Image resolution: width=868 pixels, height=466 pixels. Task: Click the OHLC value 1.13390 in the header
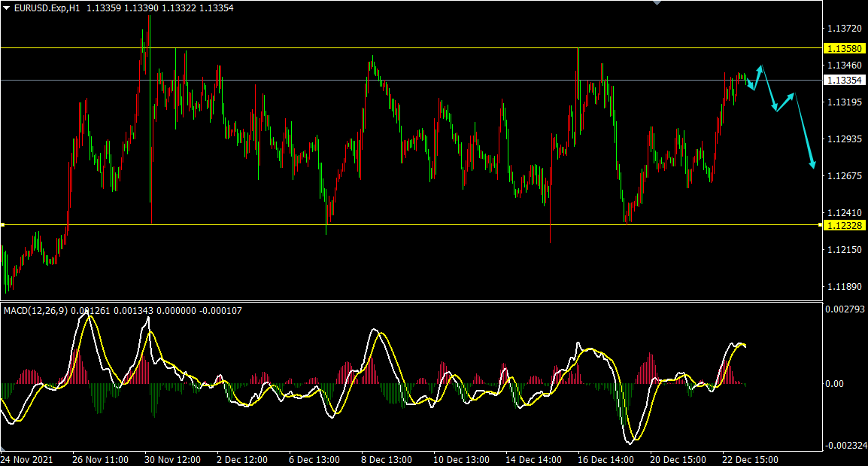pos(141,8)
